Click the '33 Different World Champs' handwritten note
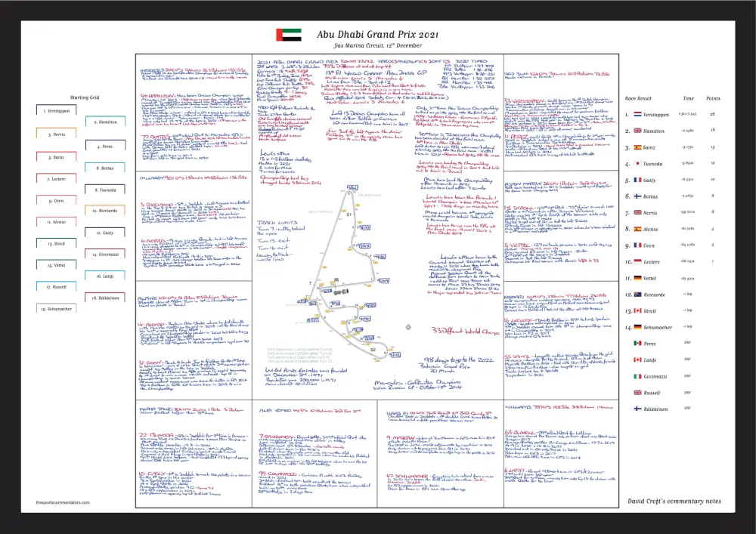The height and width of the screenshot is (534, 756). pyautogui.click(x=465, y=332)
